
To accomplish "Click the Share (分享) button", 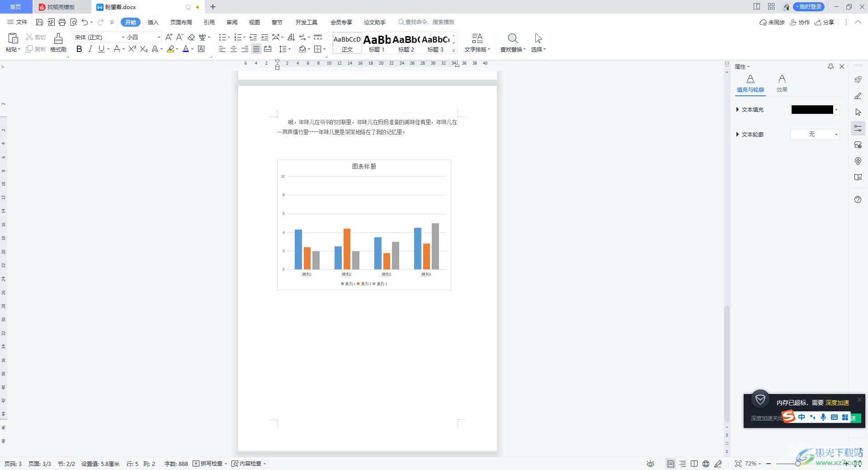I will point(824,22).
